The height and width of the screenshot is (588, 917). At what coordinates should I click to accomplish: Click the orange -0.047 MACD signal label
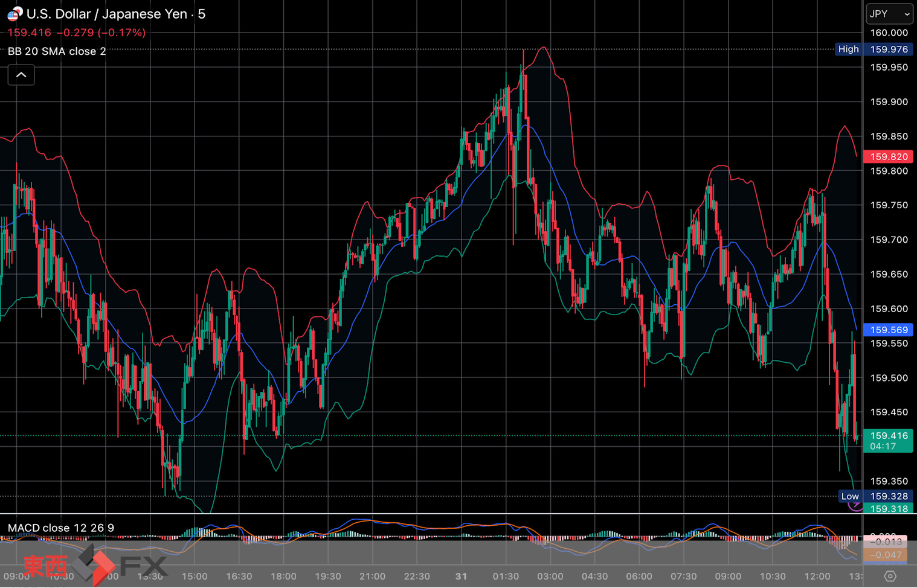(888, 555)
